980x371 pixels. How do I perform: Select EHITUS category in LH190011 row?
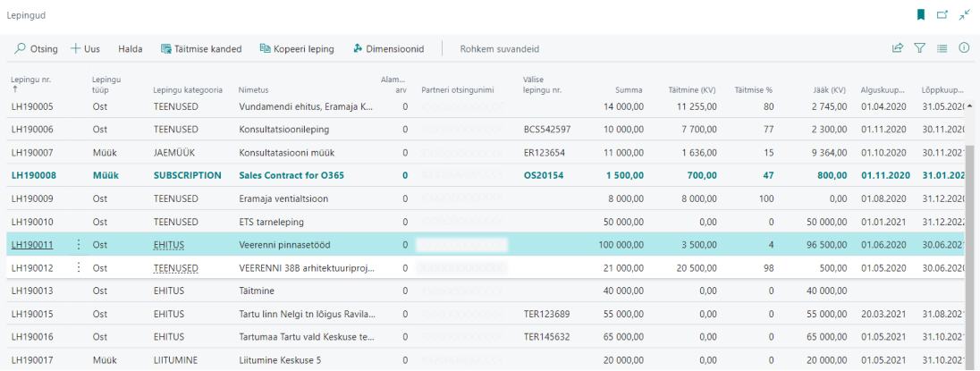(x=169, y=244)
